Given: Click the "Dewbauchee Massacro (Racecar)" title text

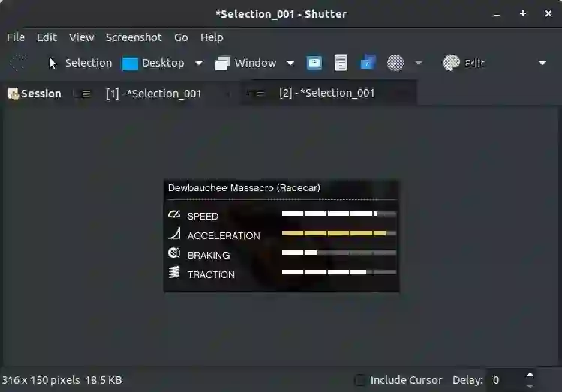Looking at the screenshot, I should [x=244, y=188].
